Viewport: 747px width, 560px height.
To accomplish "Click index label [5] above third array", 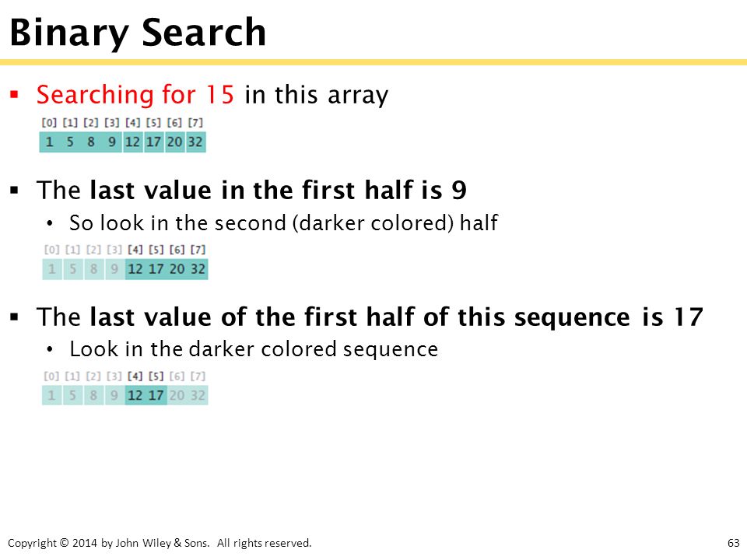I will [x=156, y=376].
